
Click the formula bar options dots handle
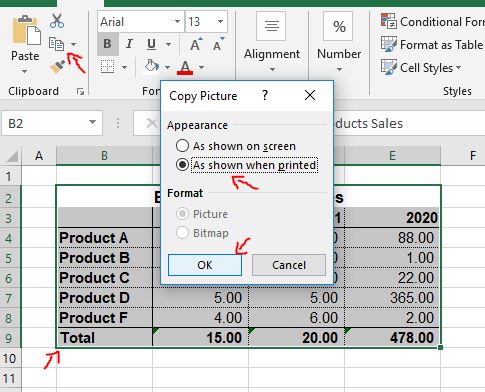[x=118, y=123]
